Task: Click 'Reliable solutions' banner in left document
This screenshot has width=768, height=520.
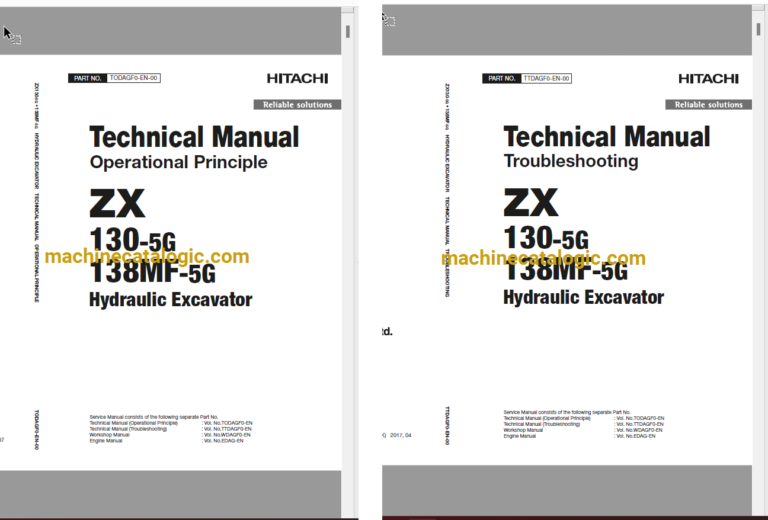Action: tap(297, 105)
